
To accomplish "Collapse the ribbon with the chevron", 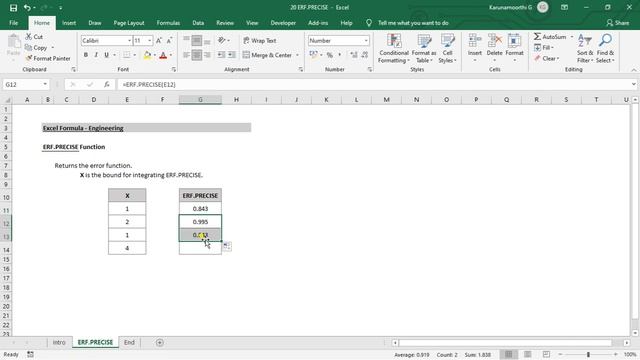I will (x=633, y=70).
